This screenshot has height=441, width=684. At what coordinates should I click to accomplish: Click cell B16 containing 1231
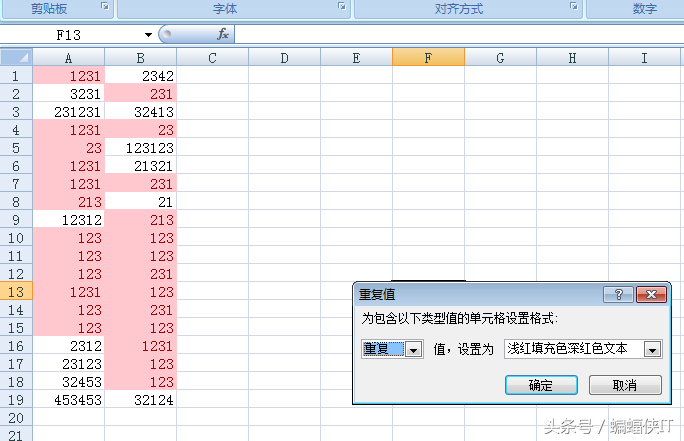140,345
